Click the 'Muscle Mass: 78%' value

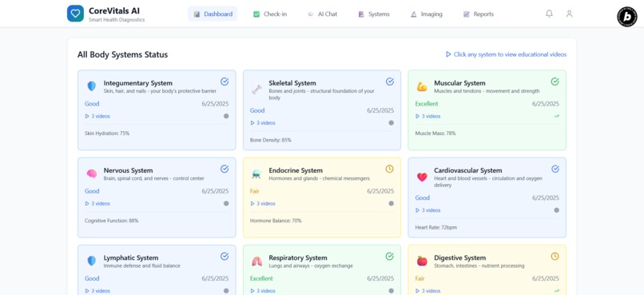point(435,134)
